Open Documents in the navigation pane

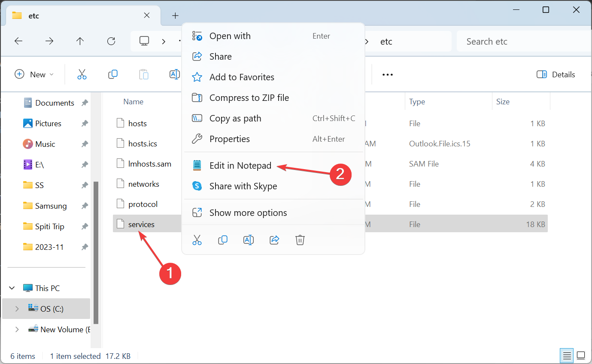click(55, 103)
